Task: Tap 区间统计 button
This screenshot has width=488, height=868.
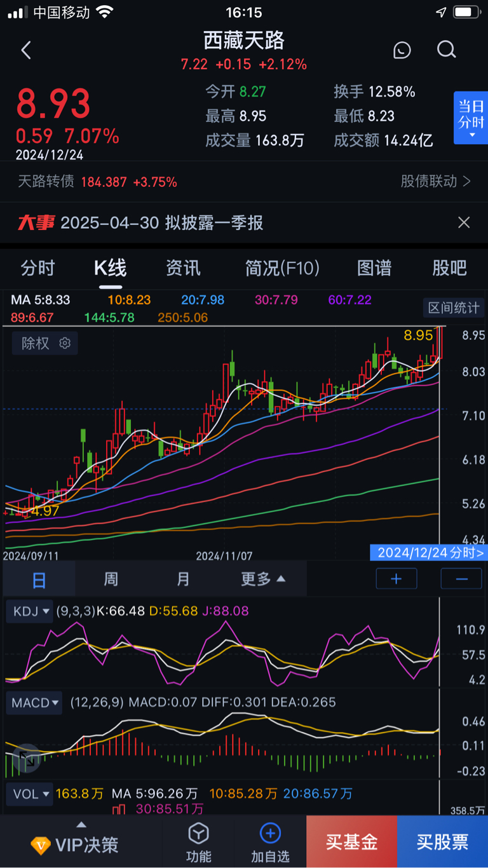Action: coord(453,308)
